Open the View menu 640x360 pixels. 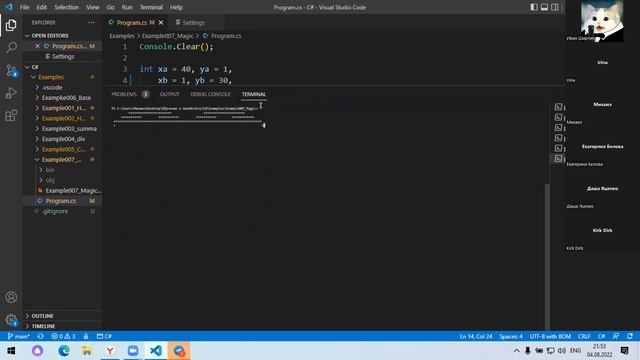(93, 7)
